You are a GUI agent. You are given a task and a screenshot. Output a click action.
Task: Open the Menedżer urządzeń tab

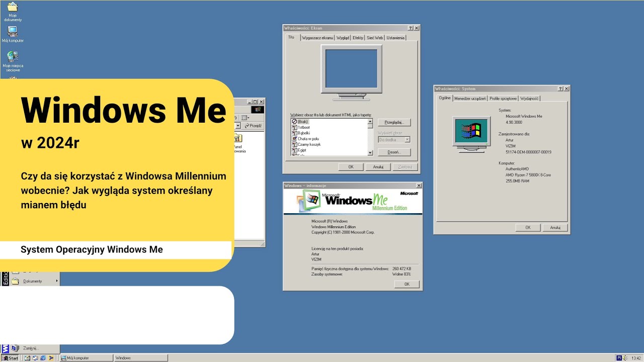470,99
